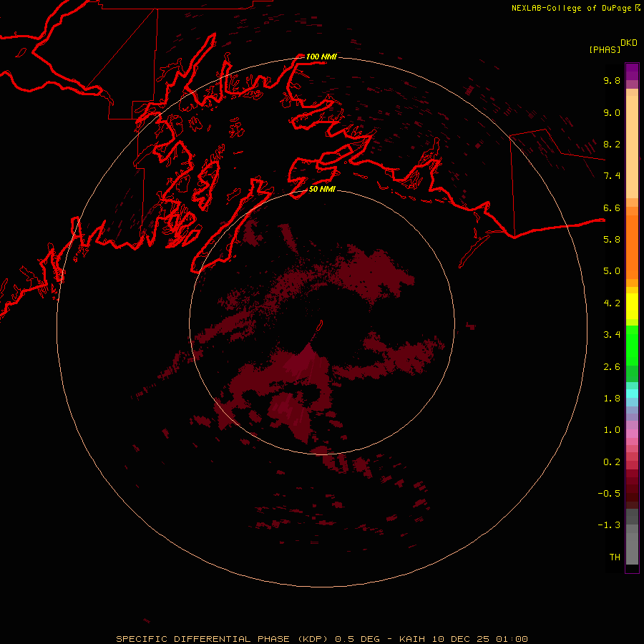Select the 9.0 legend value
The width and height of the screenshot is (644, 644).
click(x=612, y=112)
